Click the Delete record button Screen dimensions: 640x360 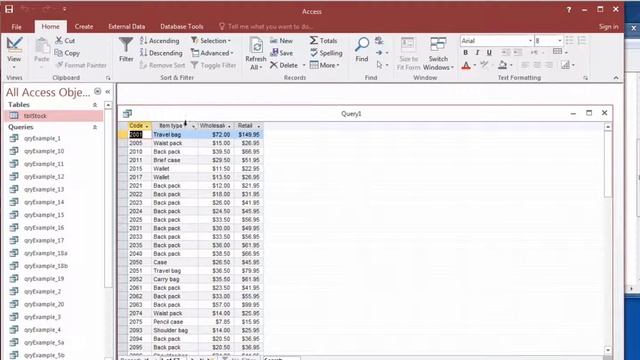[284, 65]
